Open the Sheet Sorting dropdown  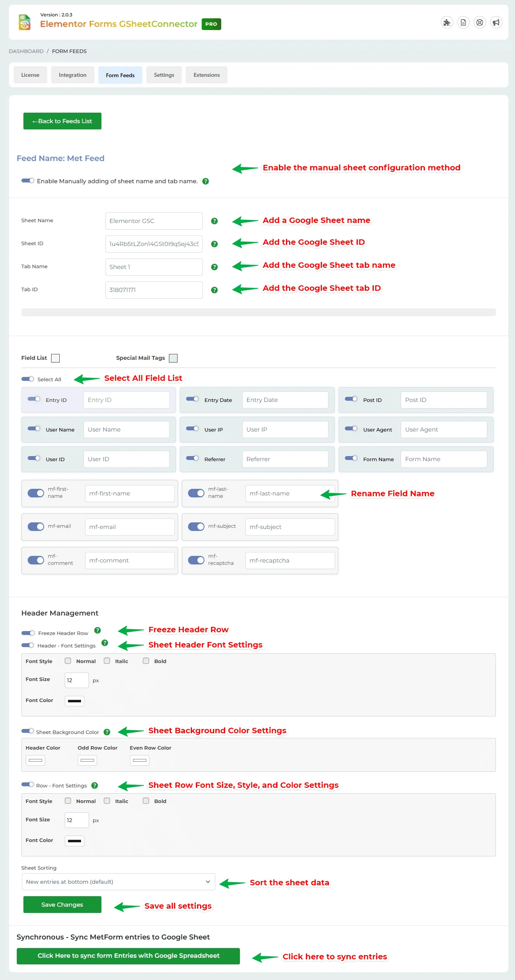[118, 882]
